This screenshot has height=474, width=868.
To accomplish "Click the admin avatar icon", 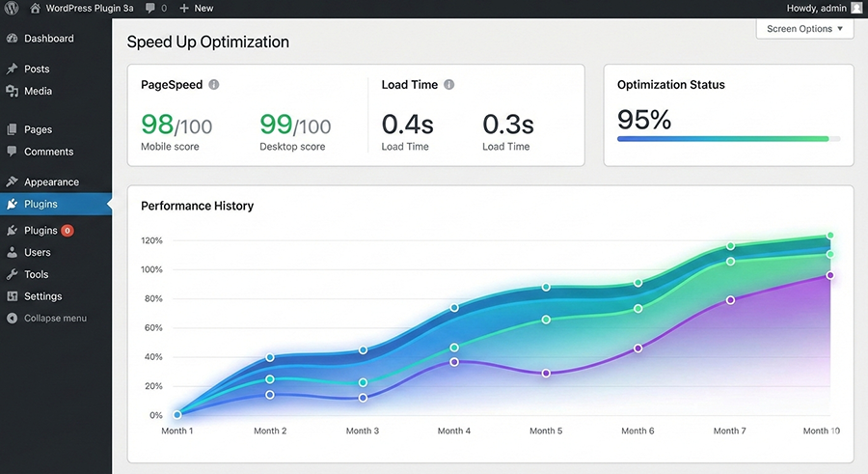I will tap(856, 8).
